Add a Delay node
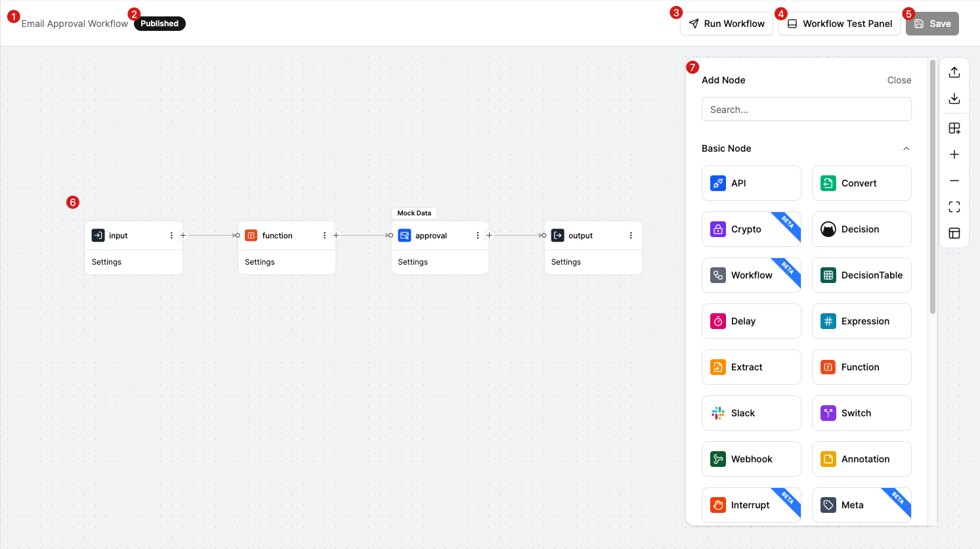 click(x=752, y=321)
